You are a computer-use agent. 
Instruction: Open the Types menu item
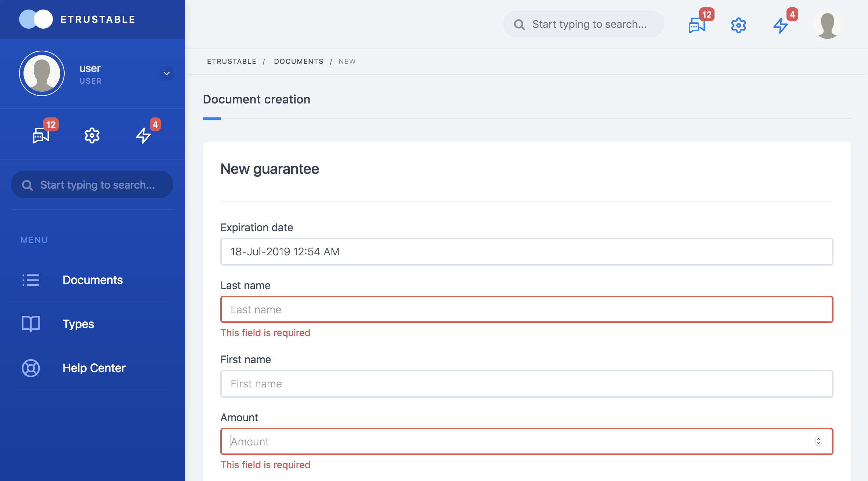[x=92, y=324]
